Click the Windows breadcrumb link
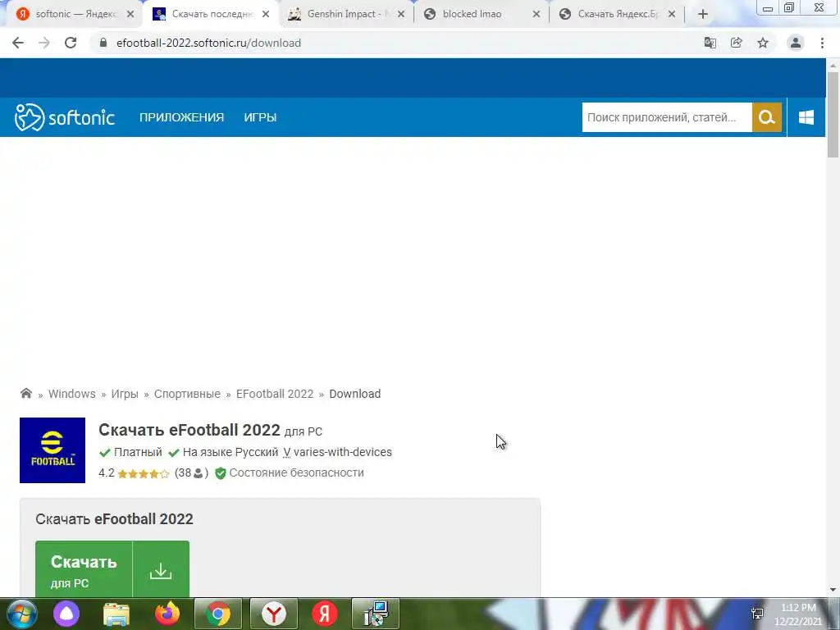840x630 pixels. click(72, 394)
